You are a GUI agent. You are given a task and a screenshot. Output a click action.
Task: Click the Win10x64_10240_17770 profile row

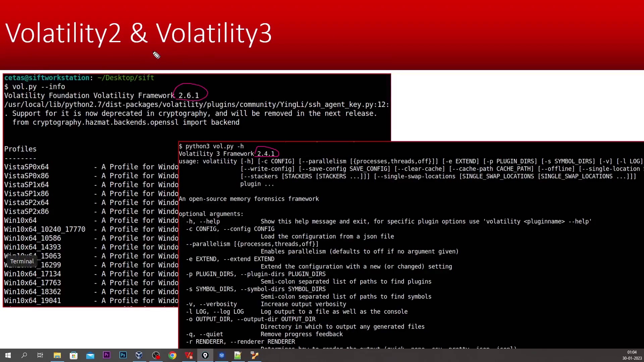click(x=91, y=229)
